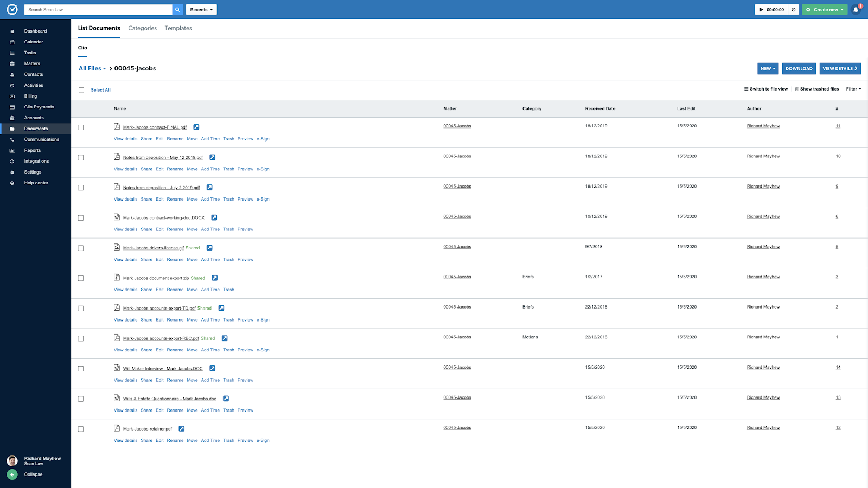Sort by the Received Date column header

point(600,108)
